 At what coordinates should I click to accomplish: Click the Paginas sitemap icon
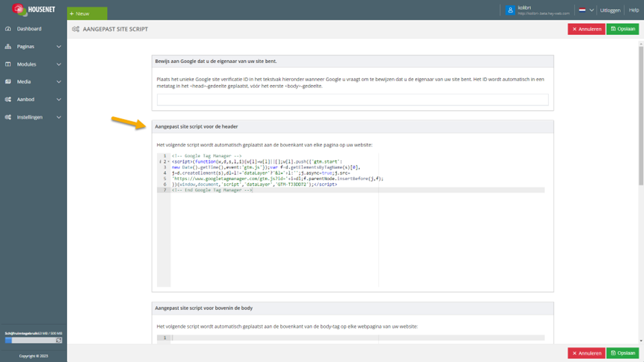pyautogui.click(x=8, y=47)
